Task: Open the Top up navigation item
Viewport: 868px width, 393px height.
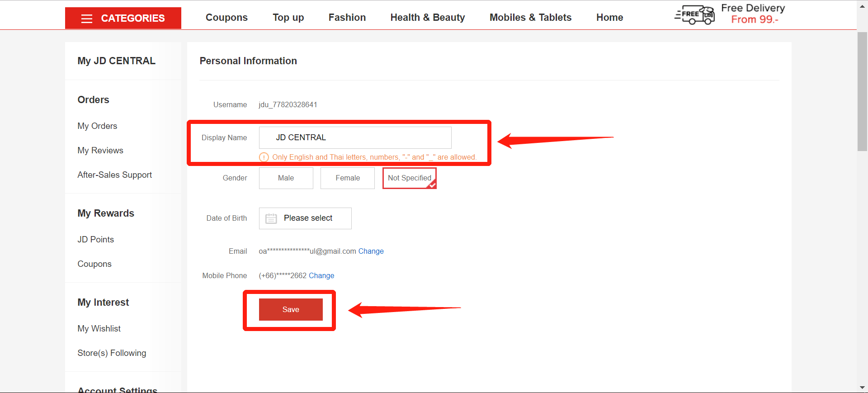Action: pyautogui.click(x=288, y=18)
